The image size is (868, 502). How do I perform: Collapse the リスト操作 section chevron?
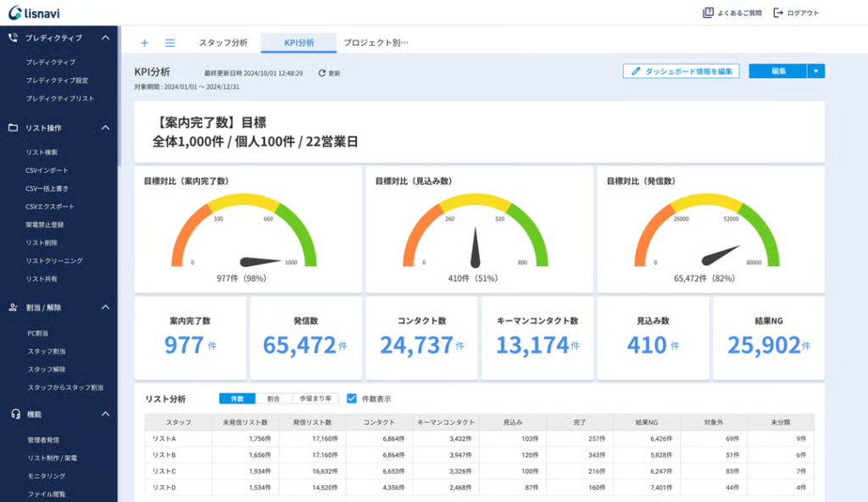tap(105, 128)
